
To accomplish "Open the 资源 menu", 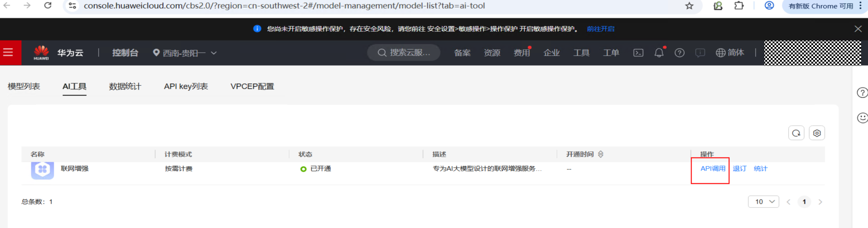I will [492, 53].
